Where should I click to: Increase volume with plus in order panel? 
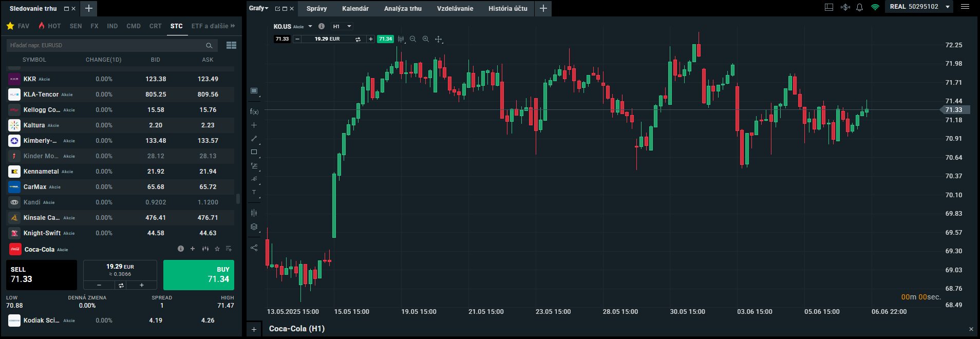point(142,285)
